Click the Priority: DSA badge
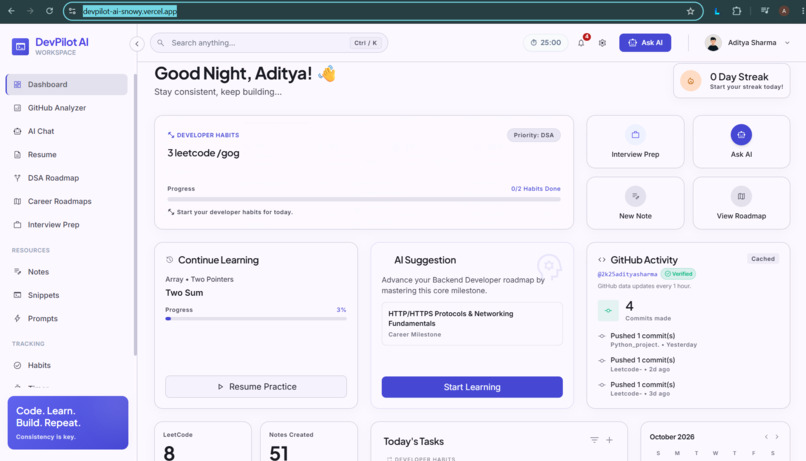Screen dimensions: 806x461 click(x=534, y=135)
